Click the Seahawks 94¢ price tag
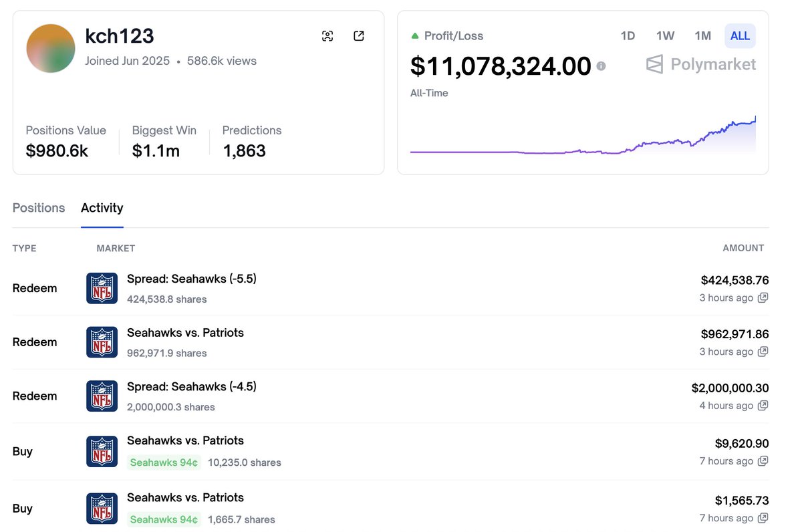The image size is (802, 532). (164, 462)
